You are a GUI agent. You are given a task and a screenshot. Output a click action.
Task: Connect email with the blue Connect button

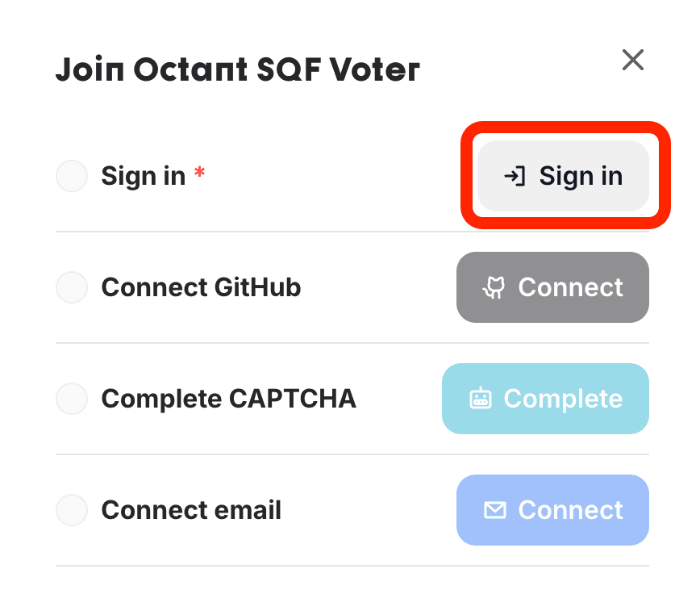point(552,510)
